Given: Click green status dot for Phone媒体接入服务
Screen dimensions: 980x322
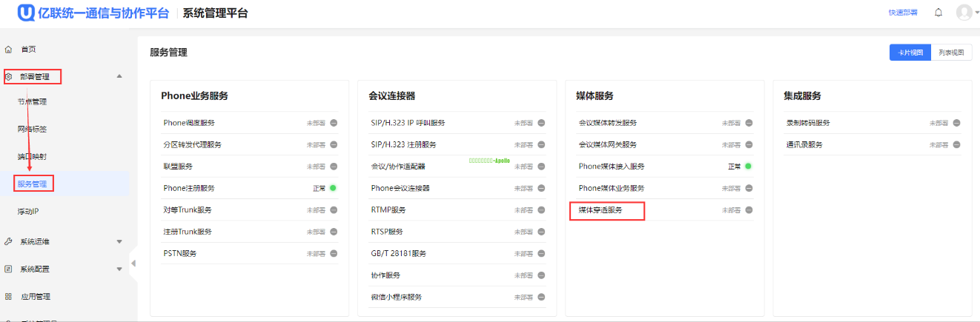Looking at the screenshot, I should (x=749, y=167).
